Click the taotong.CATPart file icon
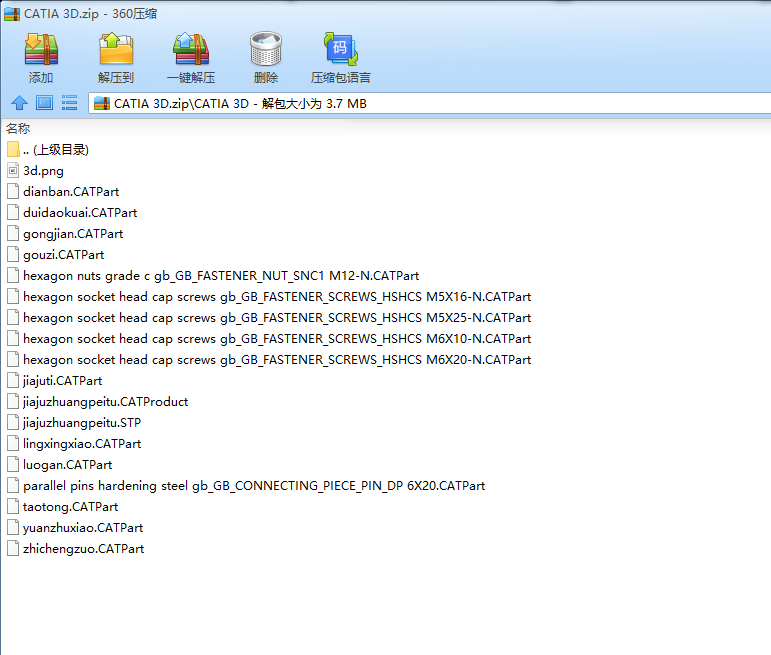Viewport: 771px width, 655px height. tap(13, 506)
